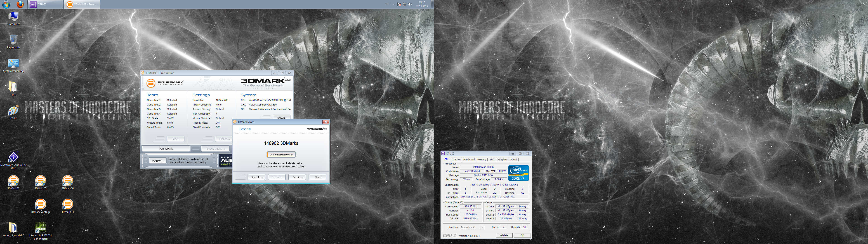Click the CPU-Z window title bar icon
The image size is (868, 244).
pos(443,154)
